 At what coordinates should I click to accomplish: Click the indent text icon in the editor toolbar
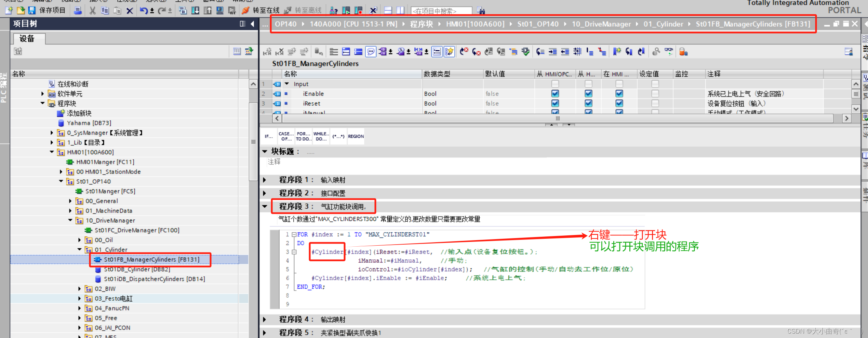click(552, 52)
